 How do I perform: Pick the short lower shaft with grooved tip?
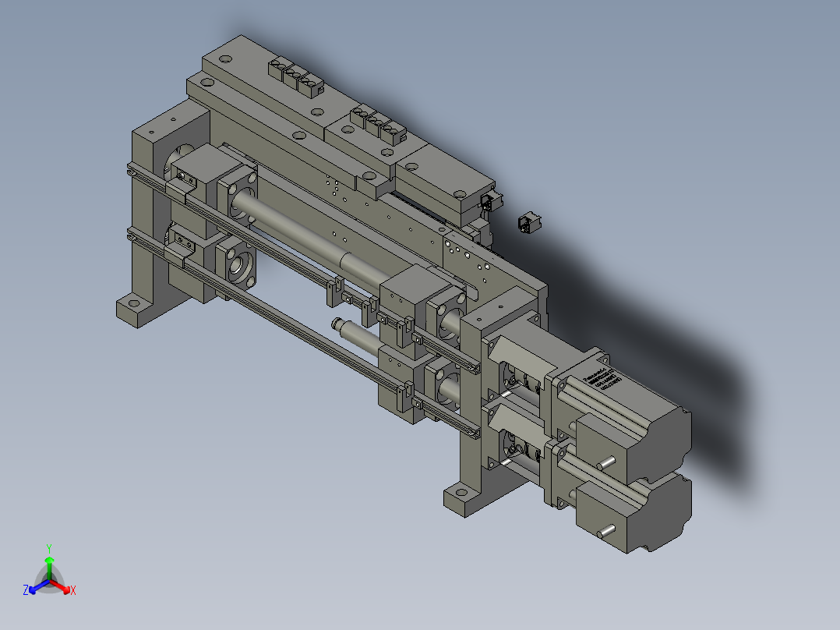point(355,335)
